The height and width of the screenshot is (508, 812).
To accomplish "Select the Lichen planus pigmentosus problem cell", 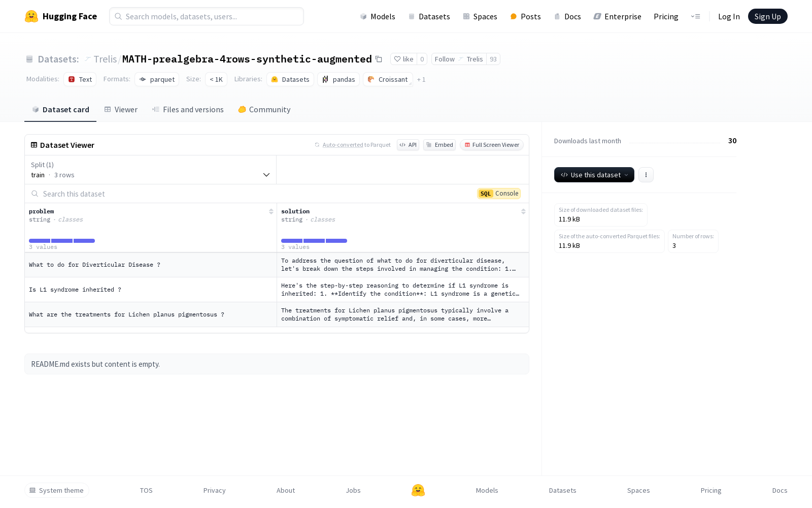I will [x=151, y=314].
